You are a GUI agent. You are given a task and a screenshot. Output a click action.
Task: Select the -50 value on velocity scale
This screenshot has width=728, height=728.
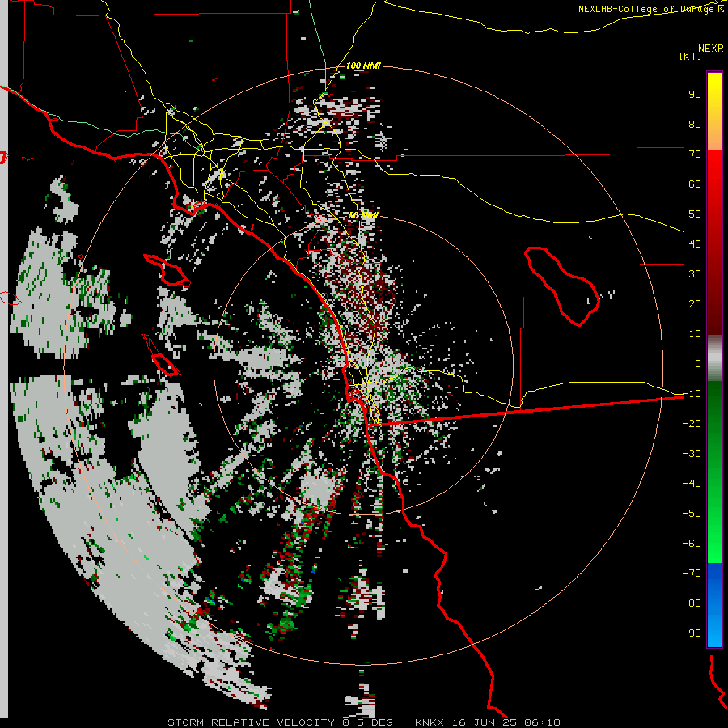(692, 514)
